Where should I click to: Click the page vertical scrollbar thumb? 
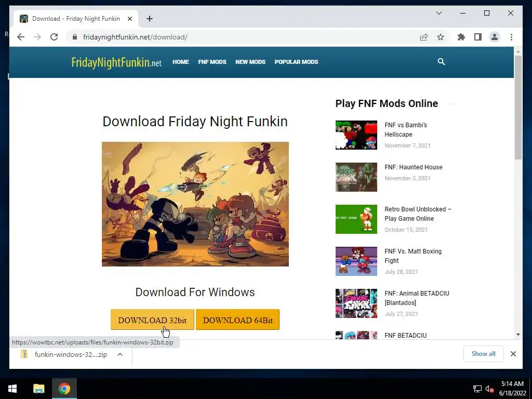pos(518,107)
